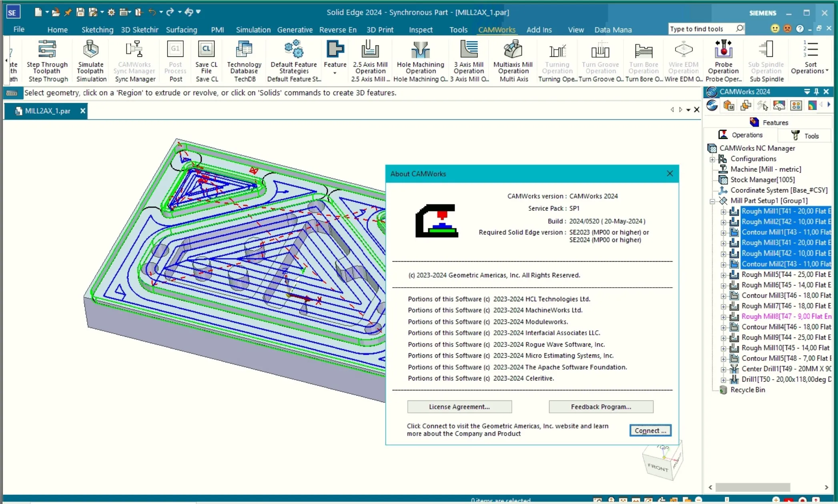This screenshot has height=504, width=838.
Task: Click the blue swirl CAMWorks panel icon
Action: tap(712, 106)
